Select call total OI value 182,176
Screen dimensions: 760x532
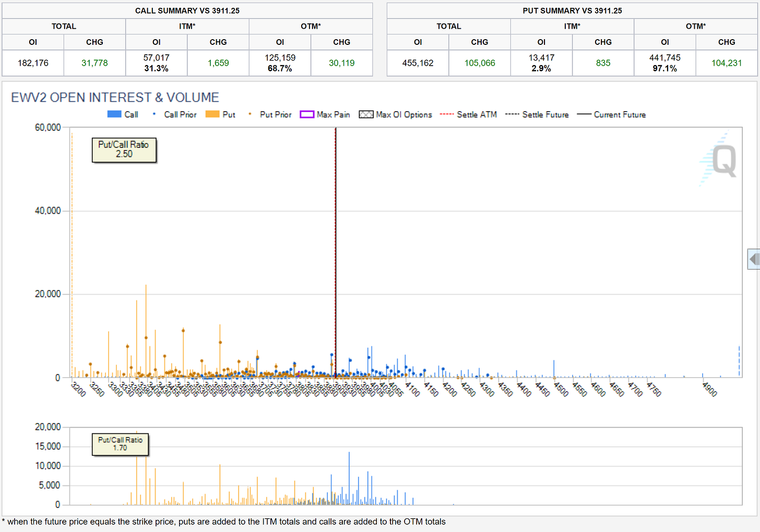coord(33,63)
